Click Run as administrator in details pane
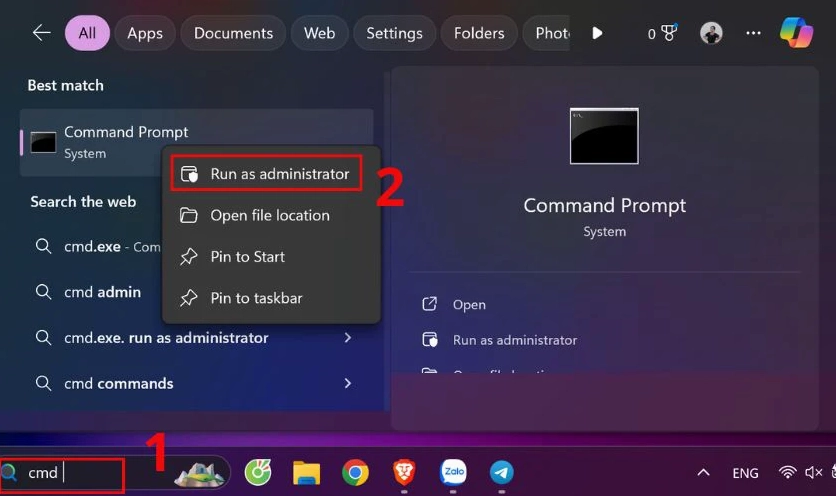 515,340
